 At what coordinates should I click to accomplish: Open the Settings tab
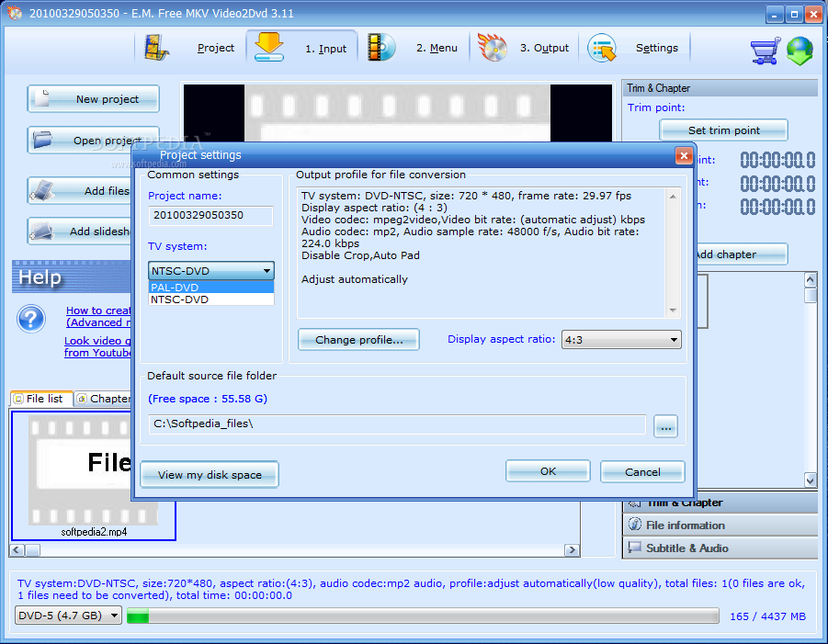tap(657, 48)
